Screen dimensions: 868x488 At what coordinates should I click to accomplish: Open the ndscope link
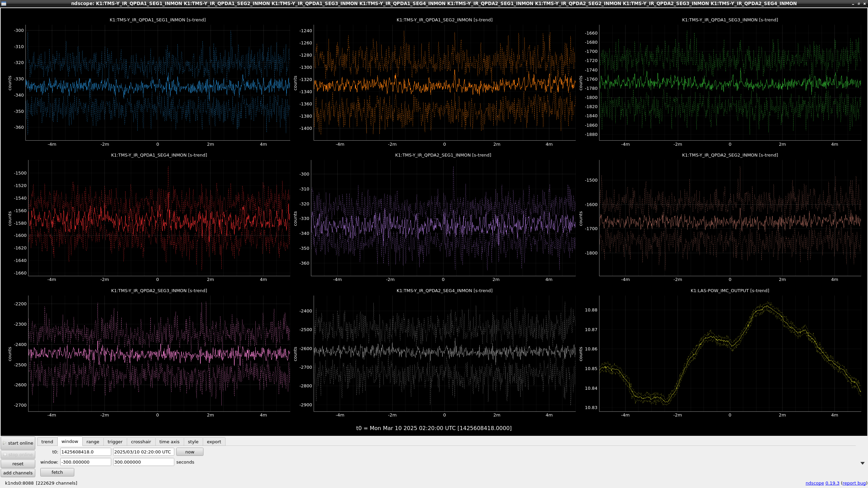pos(815,483)
